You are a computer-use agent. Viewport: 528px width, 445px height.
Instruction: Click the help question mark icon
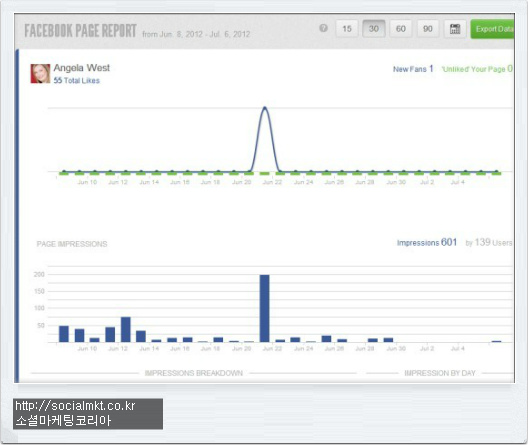pos(323,28)
